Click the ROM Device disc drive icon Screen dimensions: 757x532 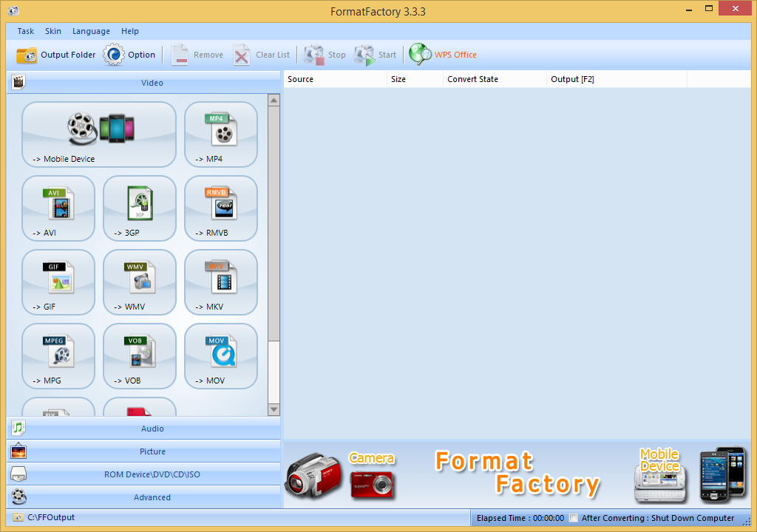tap(18, 474)
